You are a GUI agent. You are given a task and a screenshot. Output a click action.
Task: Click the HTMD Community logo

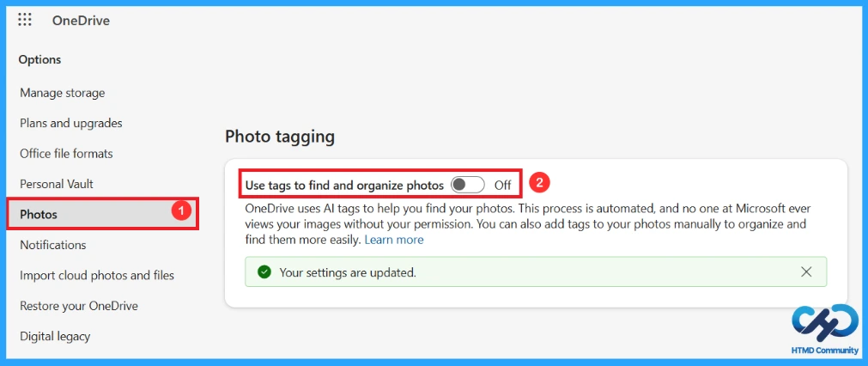pos(823,328)
